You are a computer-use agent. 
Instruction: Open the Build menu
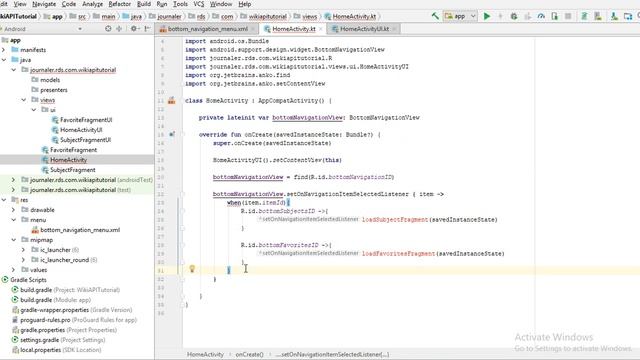point(144,4)
